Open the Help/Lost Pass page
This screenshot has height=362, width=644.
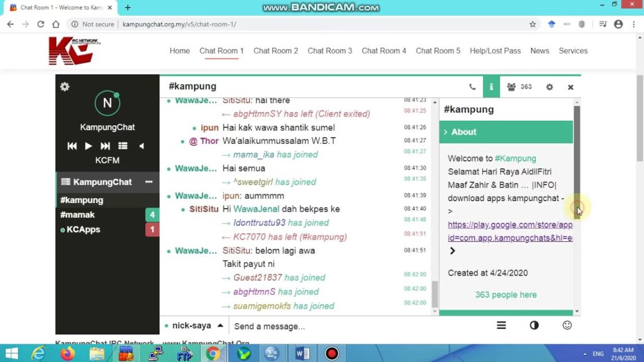tap(495, 51)
